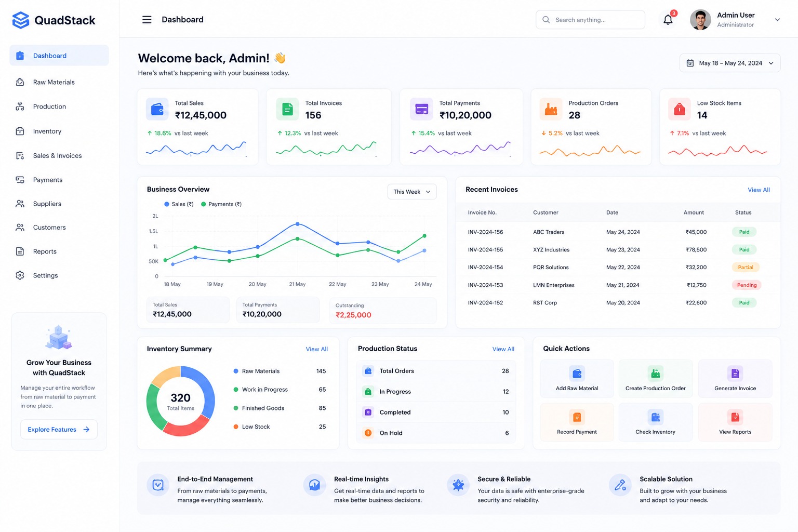Click the Sales (₹) legend blue dot

click(x=167, y=204)
